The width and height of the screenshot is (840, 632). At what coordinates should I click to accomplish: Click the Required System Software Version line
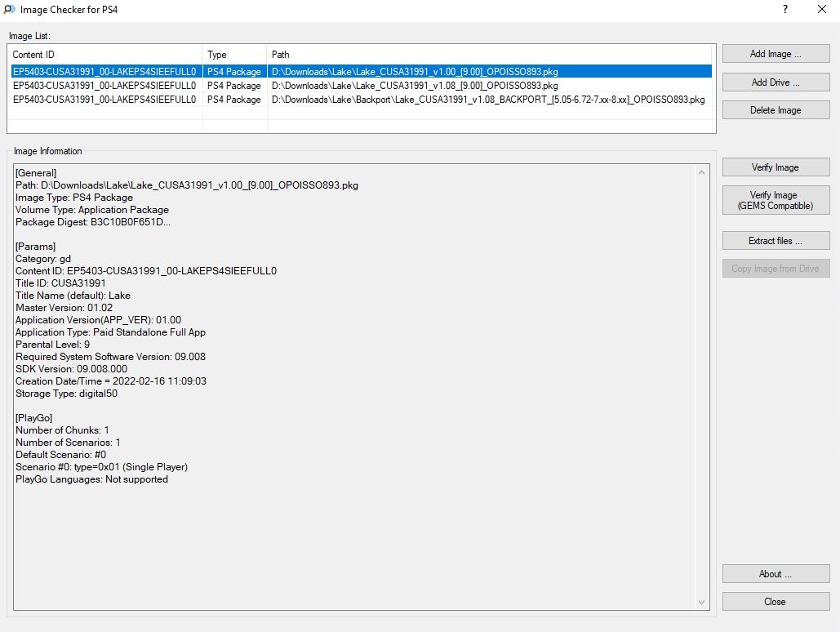[x=110, y=357]
